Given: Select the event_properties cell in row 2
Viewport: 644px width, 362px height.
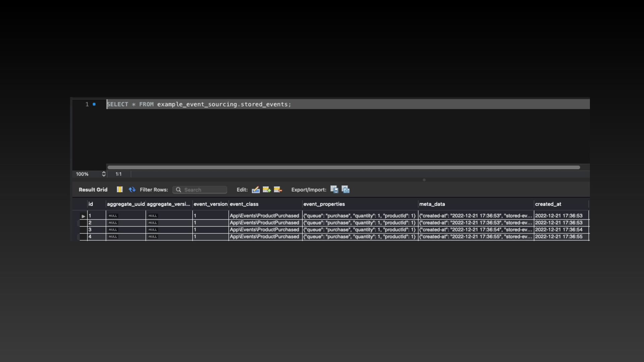Looking at the screenshot, I should pos(359,223).
